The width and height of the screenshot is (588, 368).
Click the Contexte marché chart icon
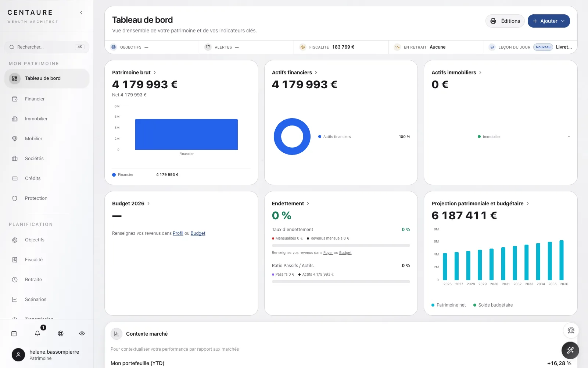[116, 334]
